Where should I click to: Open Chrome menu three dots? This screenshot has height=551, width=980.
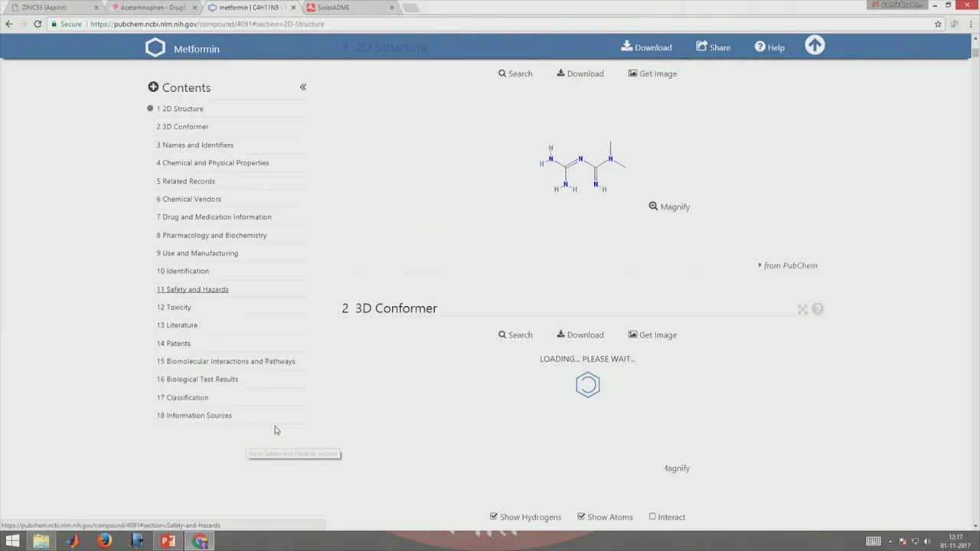971,24
